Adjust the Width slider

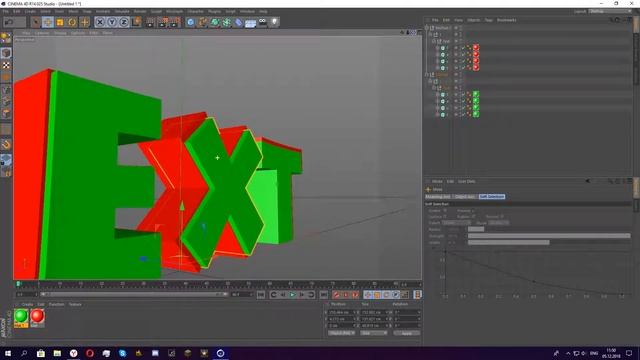[549, 242]
